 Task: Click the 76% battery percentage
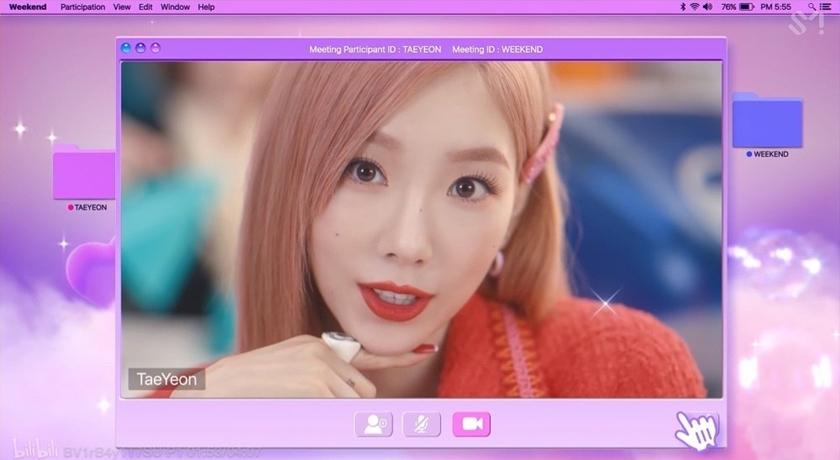[x=729, y=7]
